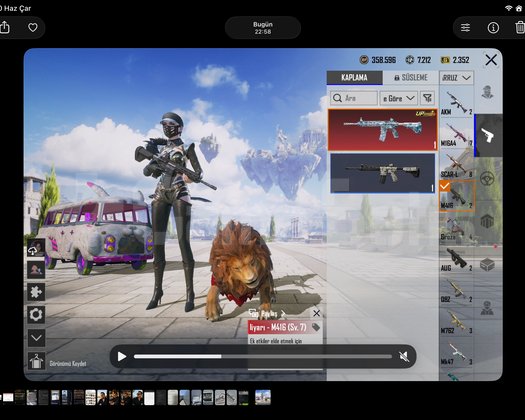The image size is (525, 420).
Task: Delete the video with the trash icon
Action: click(520, 27)
